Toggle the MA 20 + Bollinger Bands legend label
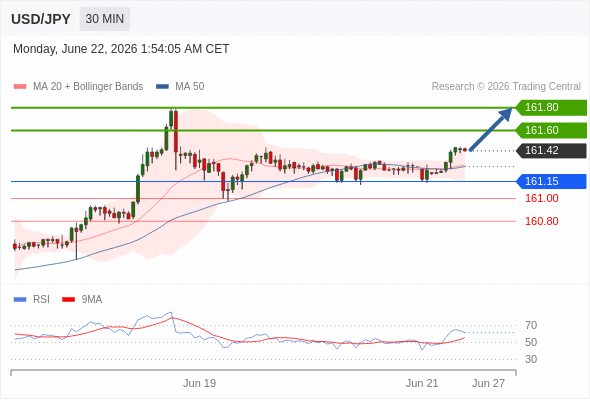 (x=88, y=87)
